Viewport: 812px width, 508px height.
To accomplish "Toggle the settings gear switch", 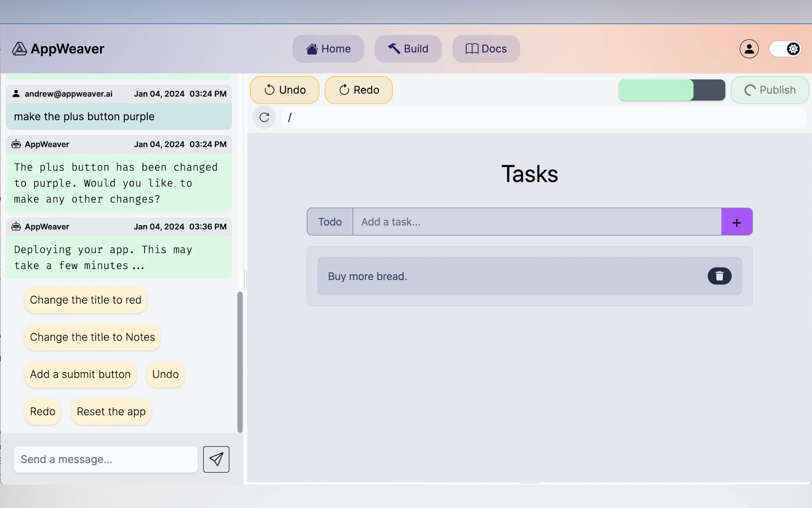I will coord(785,49).
